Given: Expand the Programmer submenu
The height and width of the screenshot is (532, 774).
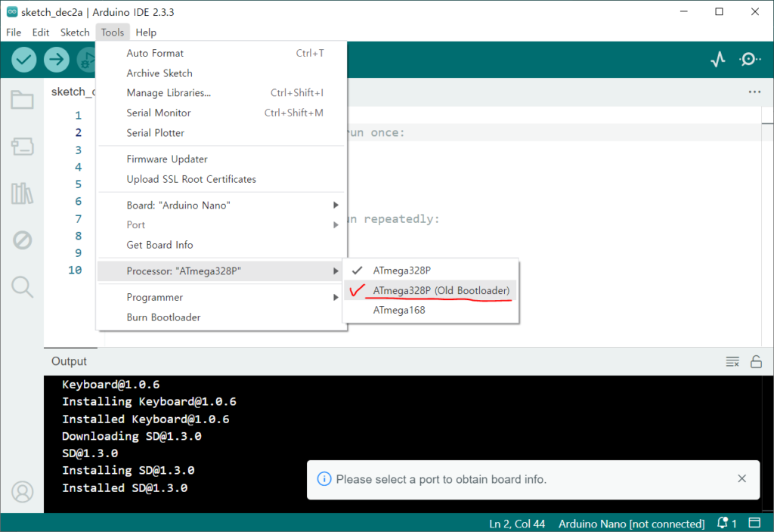Looking at the screenshot, I should coord(221,297).
